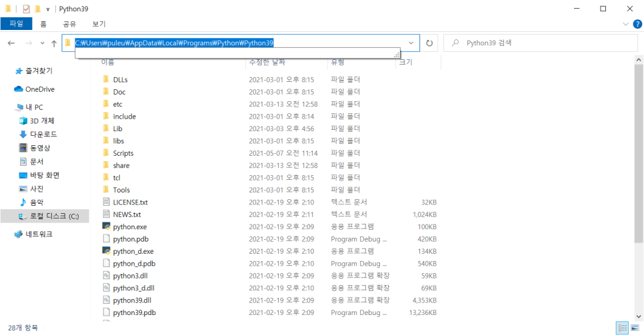Viewport: 644px width, 335px height.
Task: Select the python_d.exe application icon
Action: (x=107, y=251)
